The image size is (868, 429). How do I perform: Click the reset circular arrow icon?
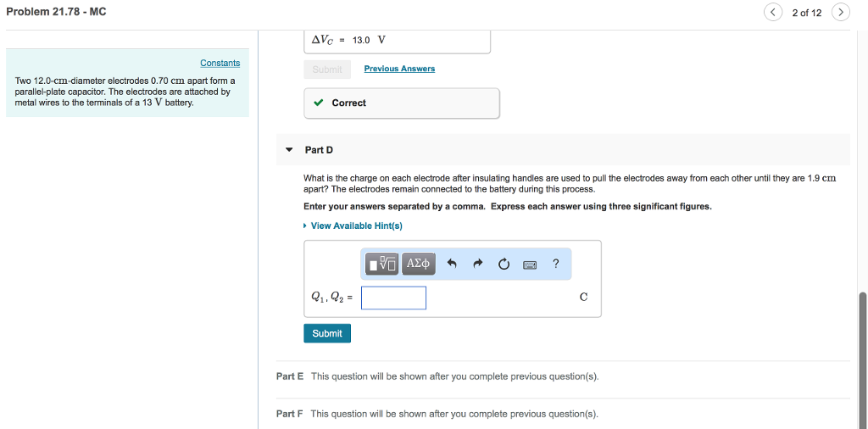coord(504,265)
